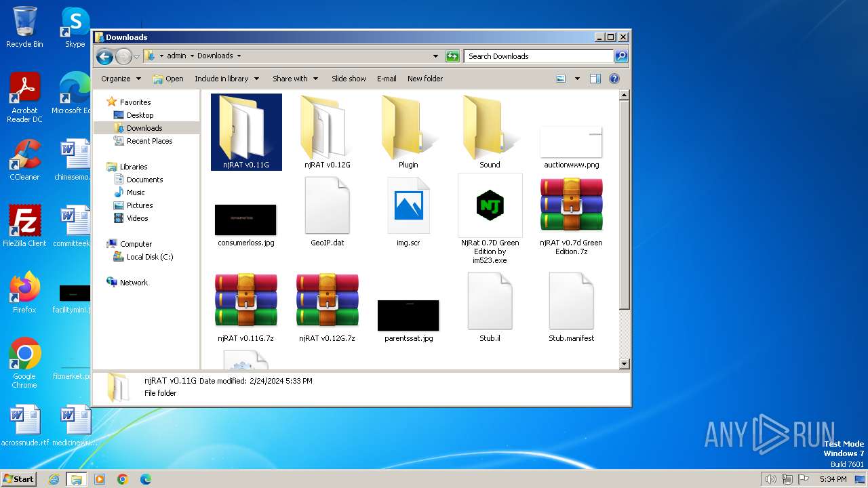This screenshot has height=488, width=868.
Task: Click Open in the toolbar
Action: click(x=168, y=79)
